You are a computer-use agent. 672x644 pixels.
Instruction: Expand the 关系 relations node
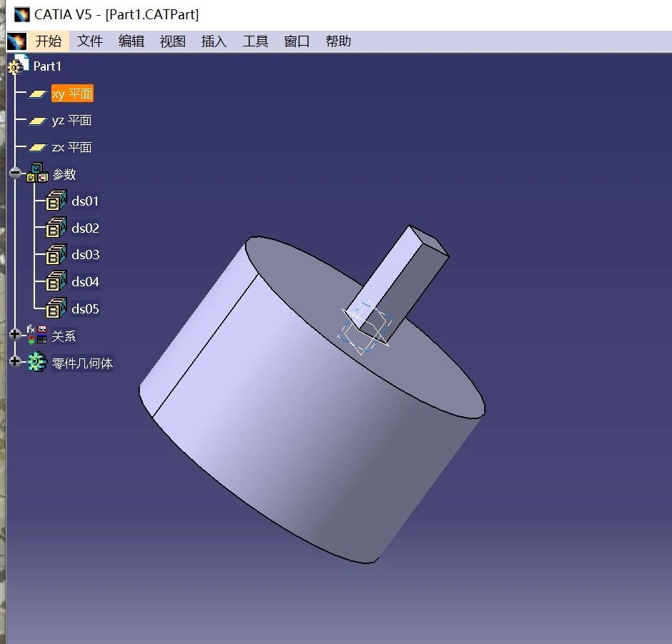[15, 334]
